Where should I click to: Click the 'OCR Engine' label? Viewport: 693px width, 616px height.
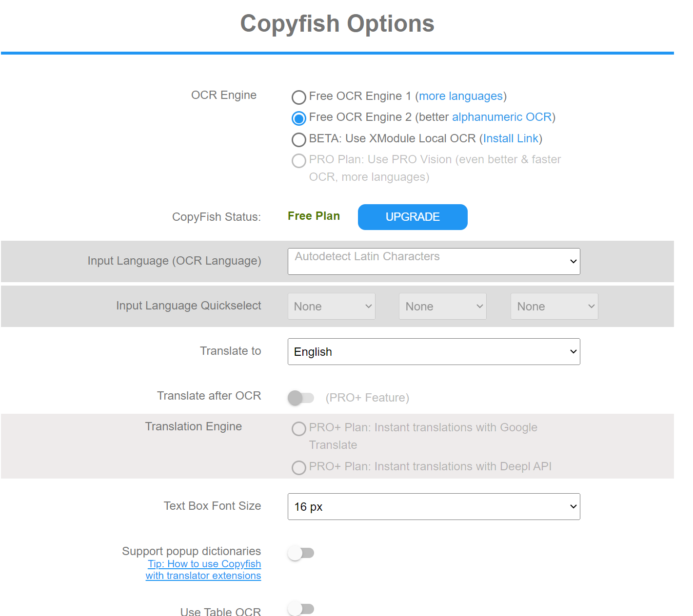pyautogui.click(x=224, y=95)
